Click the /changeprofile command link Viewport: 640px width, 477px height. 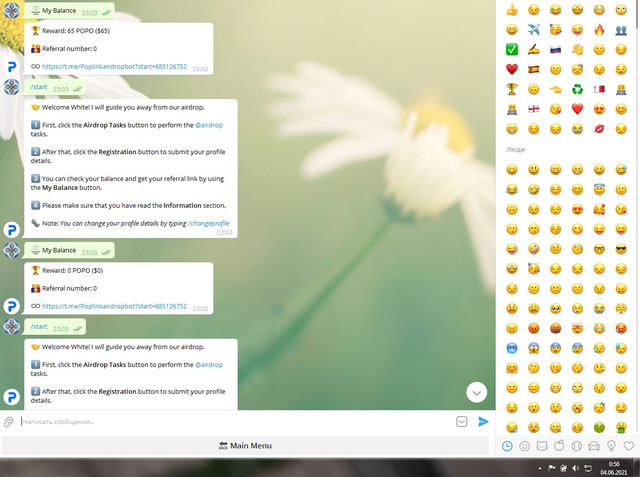[x=209, y=223]
